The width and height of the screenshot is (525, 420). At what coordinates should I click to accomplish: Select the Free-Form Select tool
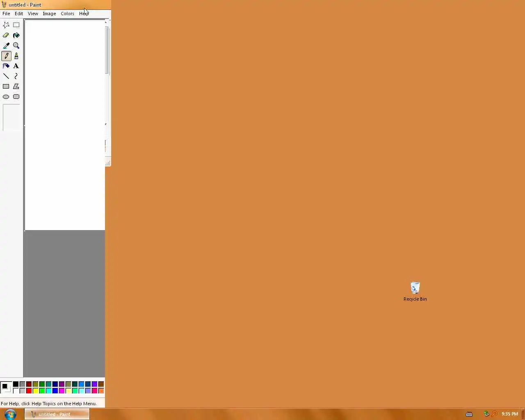[x=6, y=25]
